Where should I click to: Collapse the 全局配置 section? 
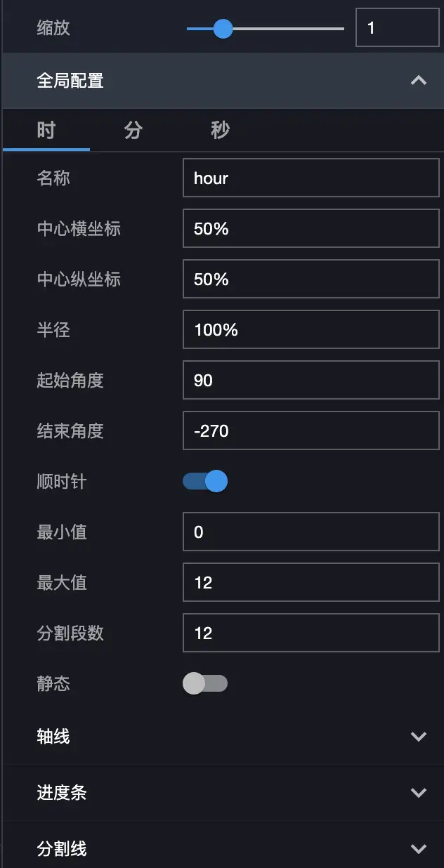click(x=418, y=81)
